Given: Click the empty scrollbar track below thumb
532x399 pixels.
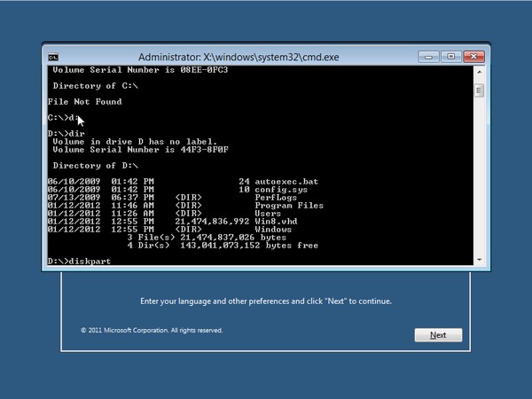Looking at the screenshot, I should (479, 177).
